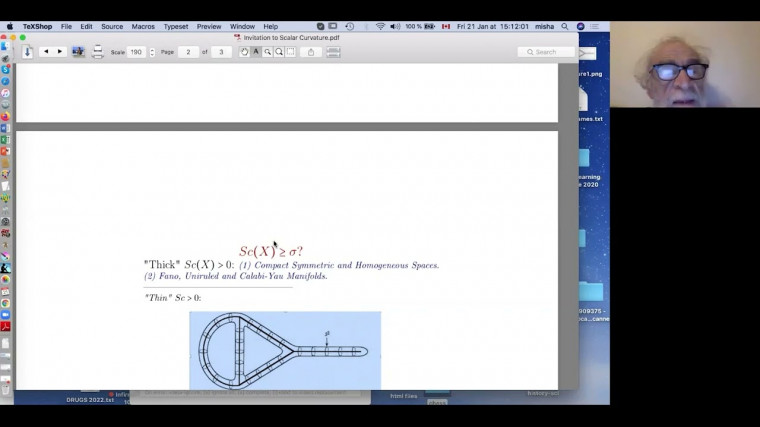The height and width of the screenshot is (427, 760).
Task: Select the text selection tool marked A
Action: click(256, 52)
